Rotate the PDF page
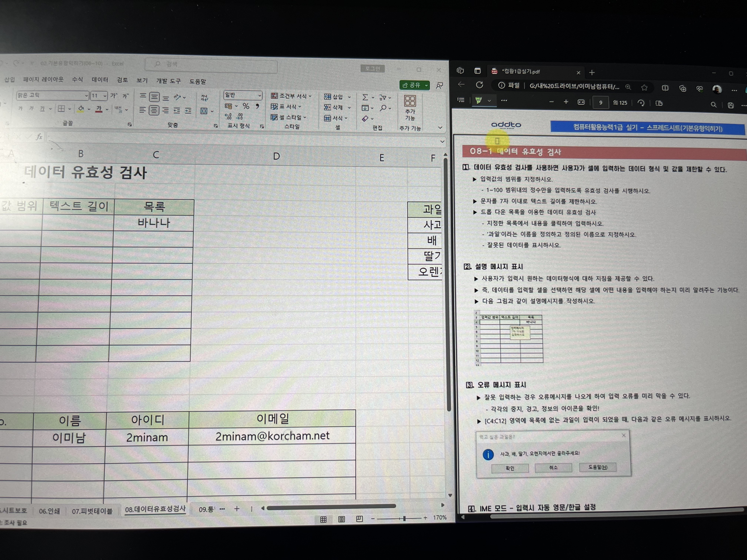 click(641, 103)
